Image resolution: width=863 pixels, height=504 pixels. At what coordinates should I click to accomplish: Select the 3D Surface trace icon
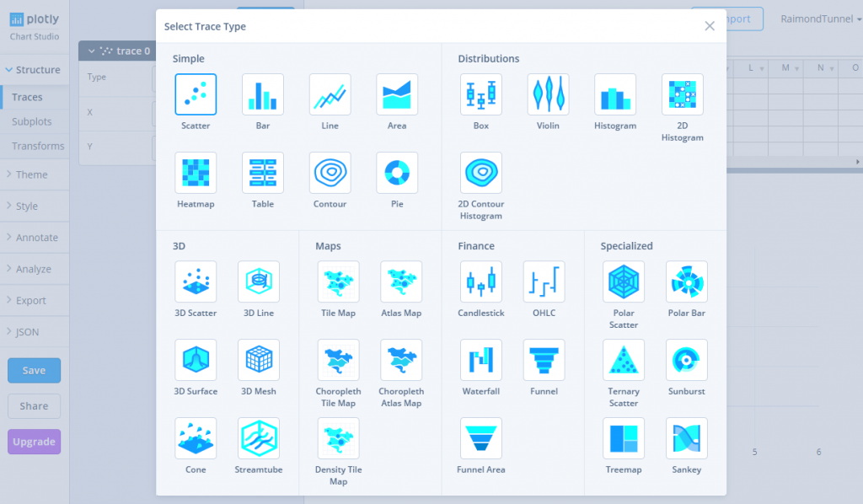(x=196, y=360)
